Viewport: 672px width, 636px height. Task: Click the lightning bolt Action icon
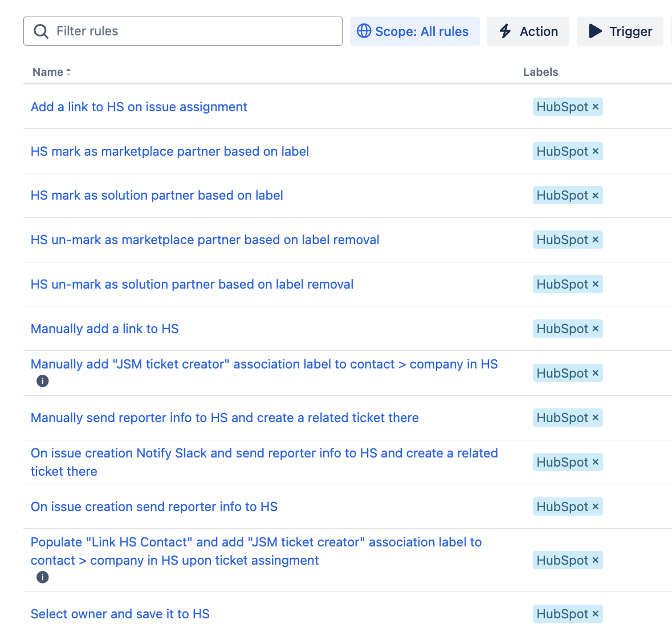[x=506, y=31]
